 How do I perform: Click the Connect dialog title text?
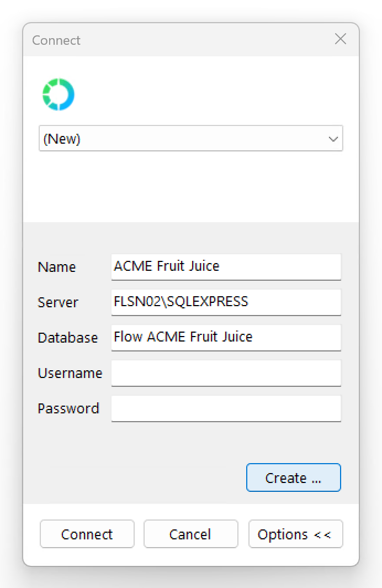56,40
